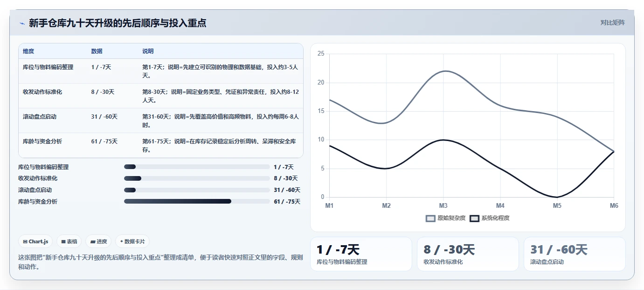Click the 库龄与资金分析 progress row label

pos(38,201)
